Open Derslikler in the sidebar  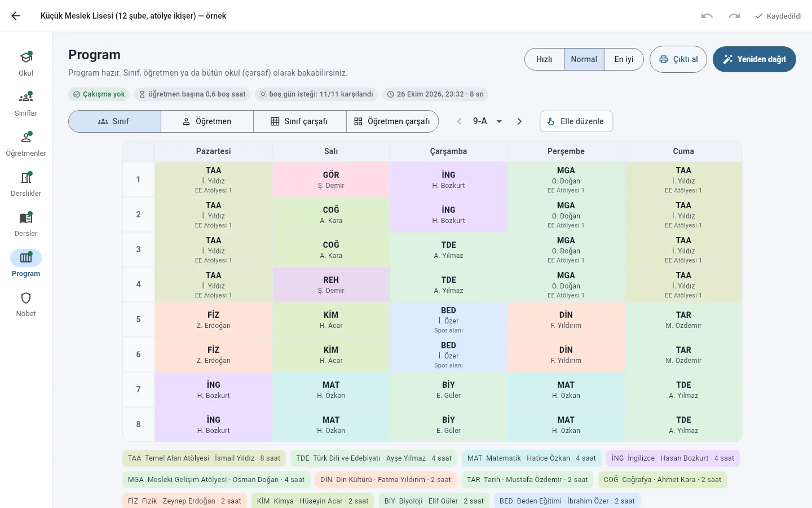point(26,183)
